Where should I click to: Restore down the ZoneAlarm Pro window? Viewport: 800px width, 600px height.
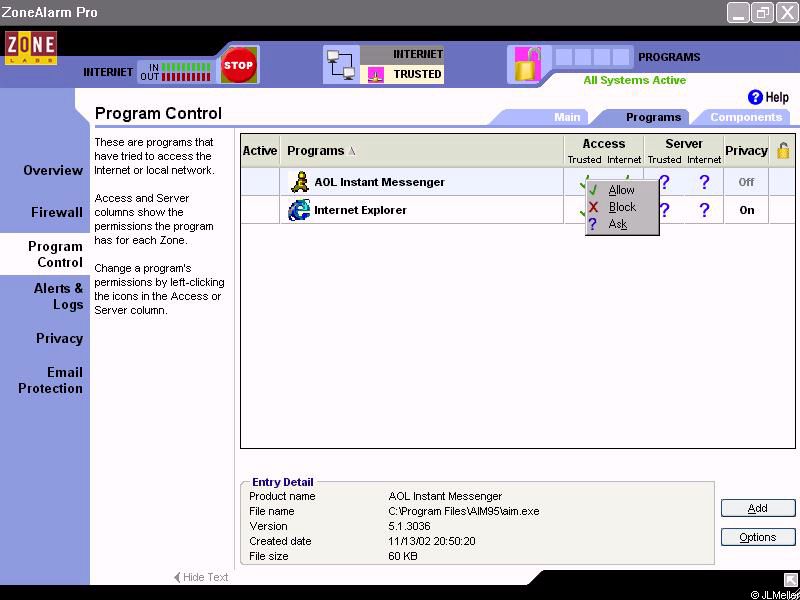tap(762, 13)
